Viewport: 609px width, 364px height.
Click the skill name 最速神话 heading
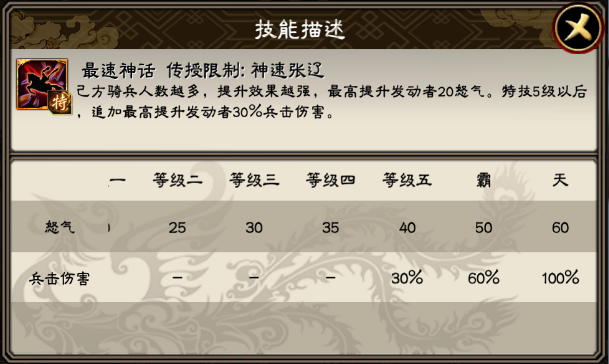coord(118,71)
